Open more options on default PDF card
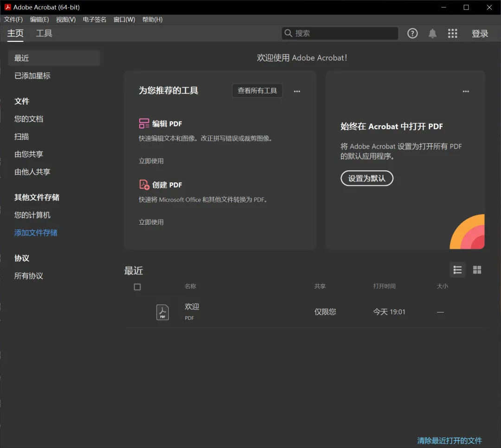Screen dimensions: 501x448 coord(466,91)
